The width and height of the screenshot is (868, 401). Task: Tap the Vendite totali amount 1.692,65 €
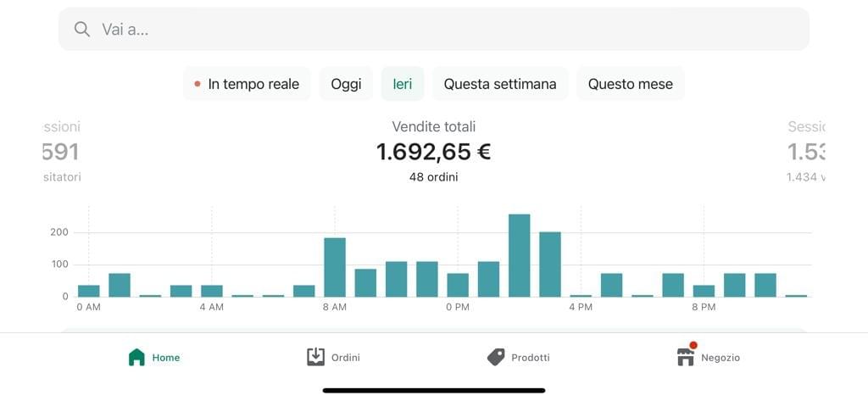[x=433, y=152]
